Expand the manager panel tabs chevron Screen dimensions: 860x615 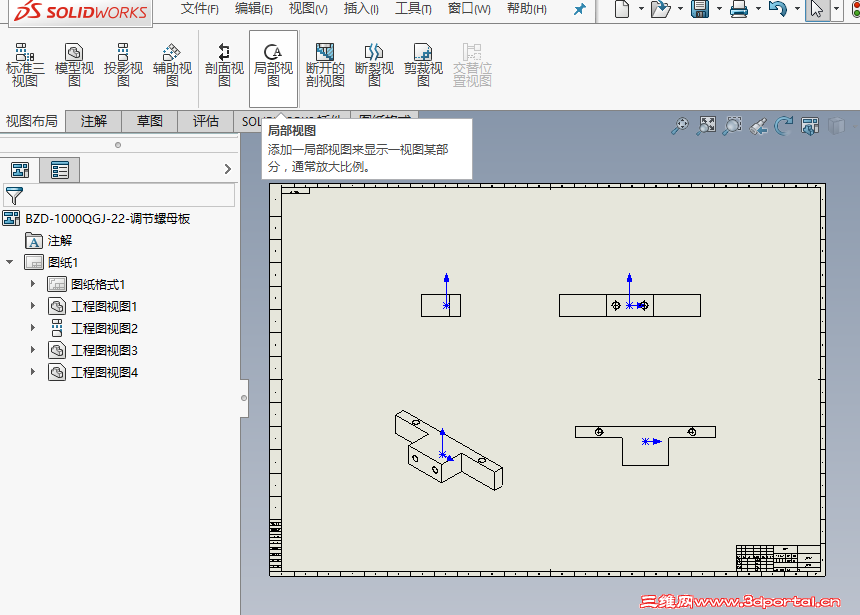pos(228,169)
